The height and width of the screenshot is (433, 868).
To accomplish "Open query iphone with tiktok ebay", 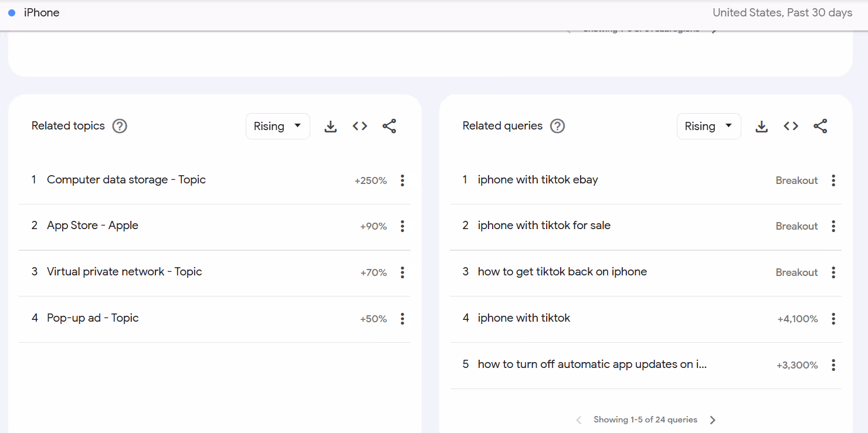I will (538, 180).
